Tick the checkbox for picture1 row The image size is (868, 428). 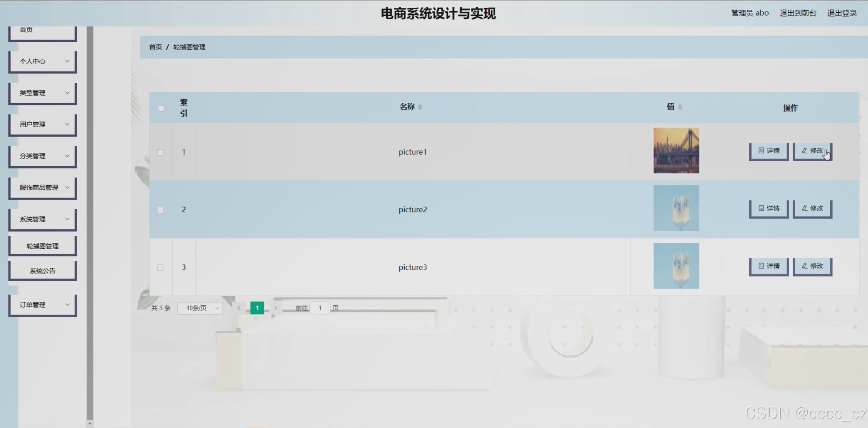click(x=160, y=152)
